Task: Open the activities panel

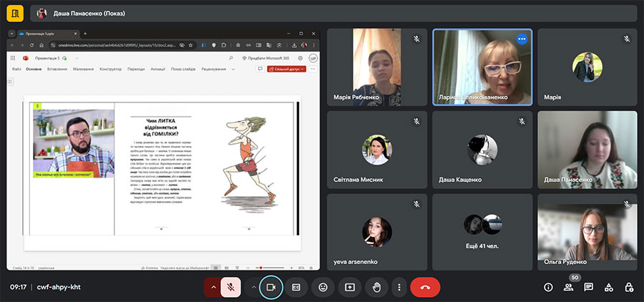Action: pyautogui.click(x=608, y=287)
